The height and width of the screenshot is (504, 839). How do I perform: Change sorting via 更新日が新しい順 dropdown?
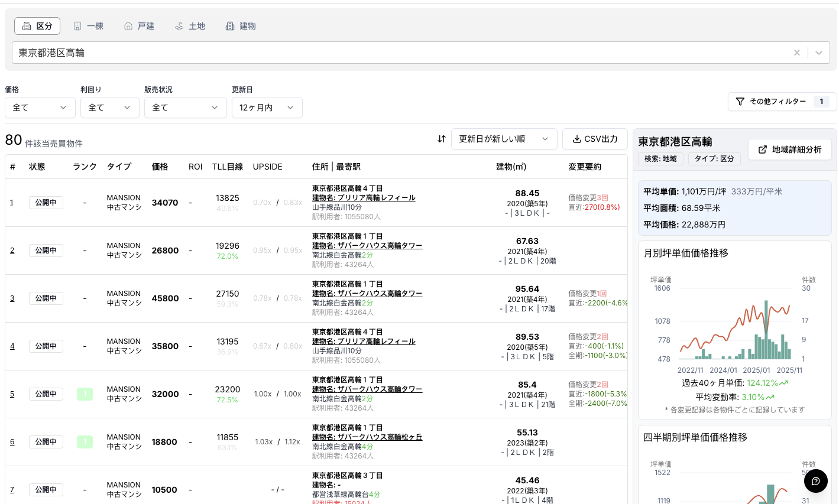pos(503,139)
